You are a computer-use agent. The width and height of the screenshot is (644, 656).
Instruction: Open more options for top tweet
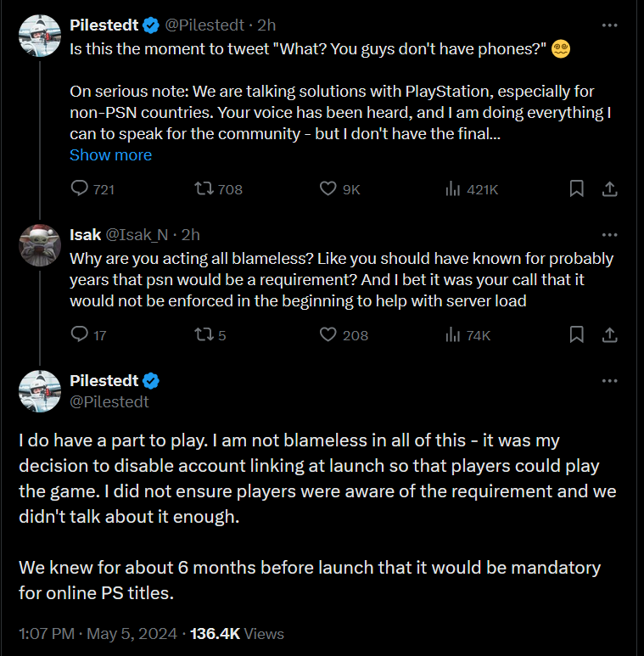pos(608,25)
